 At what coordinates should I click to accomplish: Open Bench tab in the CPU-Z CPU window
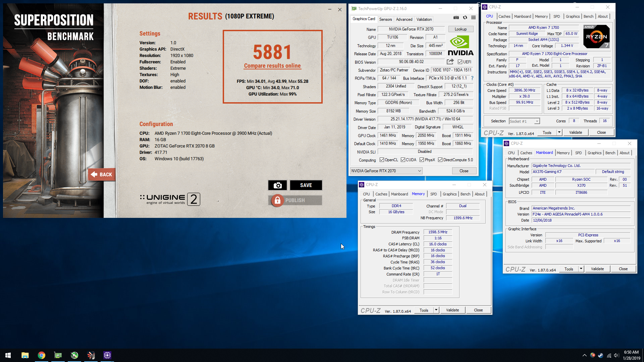pos(588,16)
